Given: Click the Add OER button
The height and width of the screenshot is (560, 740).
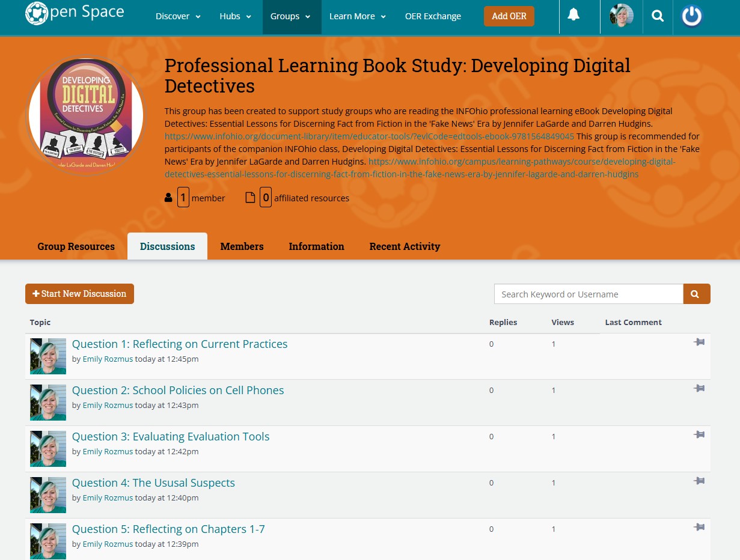Looking at the screenshot, I should pos(509,16).
